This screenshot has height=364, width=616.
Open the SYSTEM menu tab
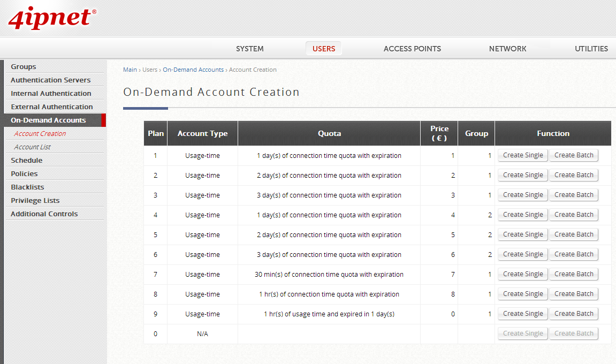click(x=249, y=49)
